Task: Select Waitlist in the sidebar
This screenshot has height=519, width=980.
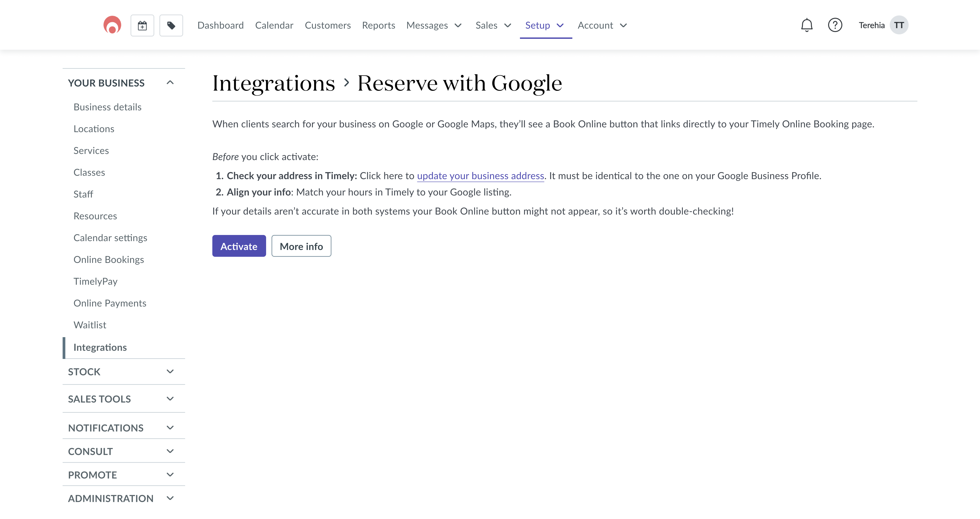Action: point(90,324)
